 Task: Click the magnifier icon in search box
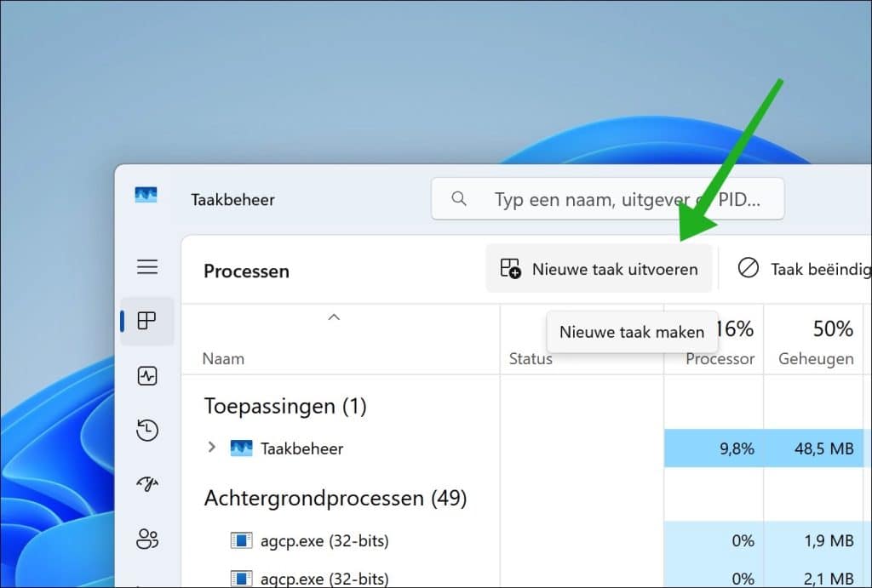pyautogui.click(x=459, y=199)
